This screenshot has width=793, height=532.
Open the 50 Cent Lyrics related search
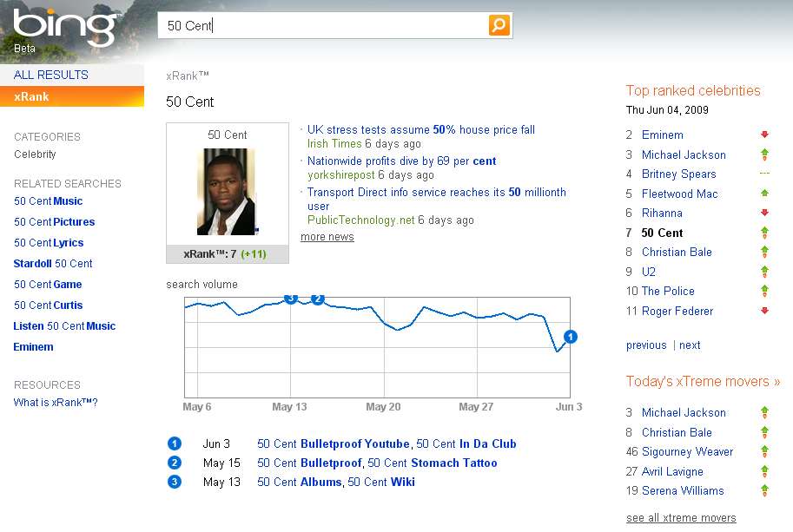(x=49, y=243)
